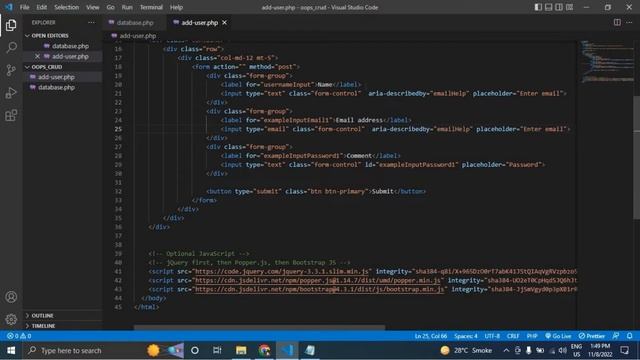Close the add-user.php editor tab
Image resolution: width=640 pixels, height=360 pixels.
[224, 22]
